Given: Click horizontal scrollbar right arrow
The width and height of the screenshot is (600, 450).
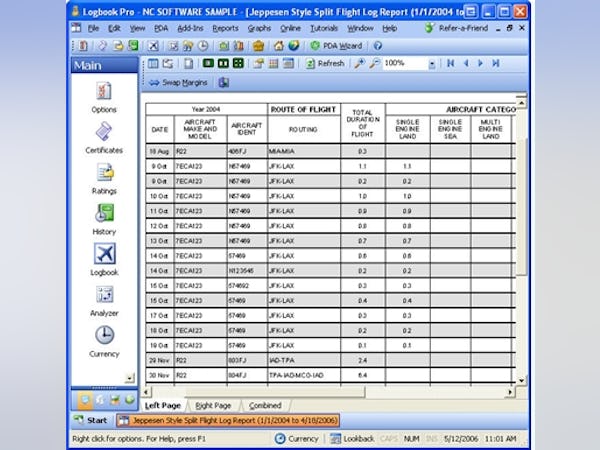Looking at the screenshot, I should click(510, 392).
